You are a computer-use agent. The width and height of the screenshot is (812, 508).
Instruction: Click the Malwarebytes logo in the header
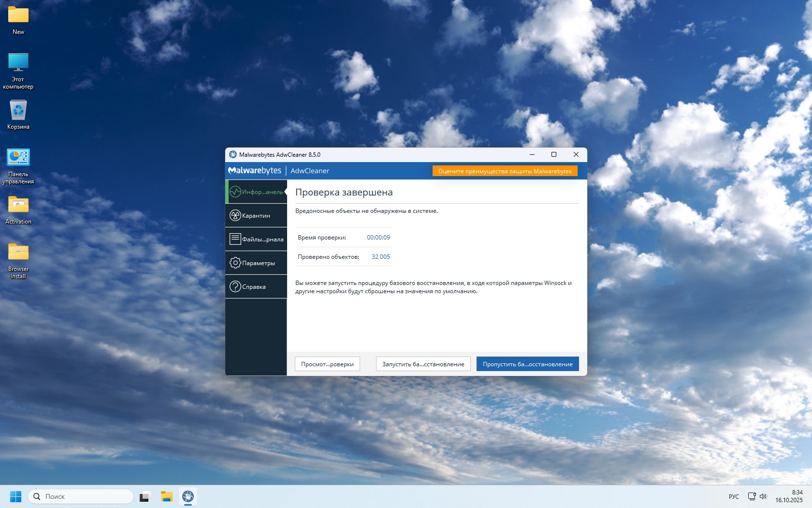pos(255,171)
